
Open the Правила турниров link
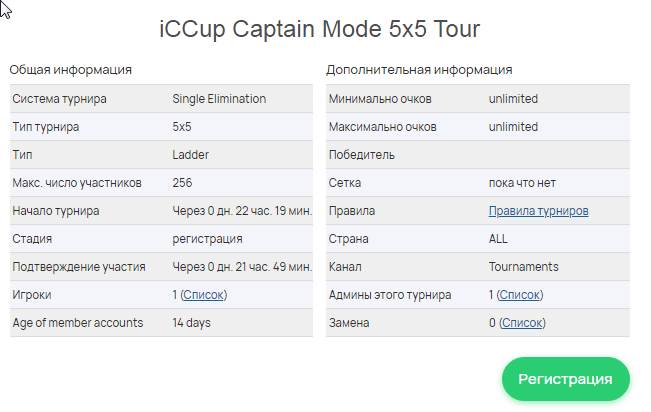[x=538, y=211]
